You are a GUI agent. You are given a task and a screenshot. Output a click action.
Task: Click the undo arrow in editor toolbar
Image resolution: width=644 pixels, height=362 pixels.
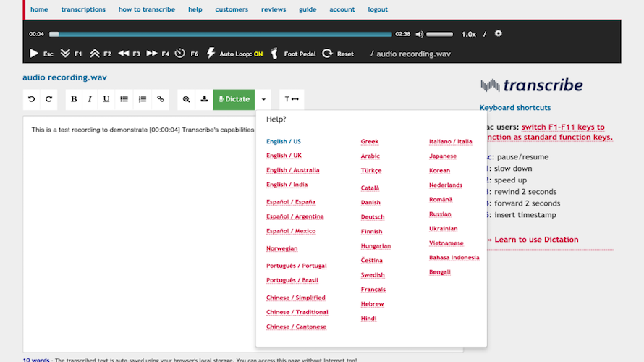point(31,99)
